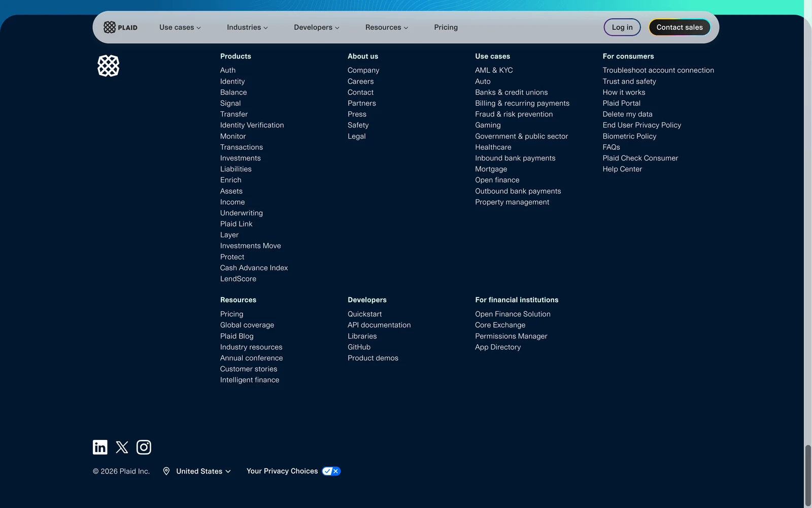Click the Log in button
This screenshot has height=508, width=812.
click(x=622, y=27)
